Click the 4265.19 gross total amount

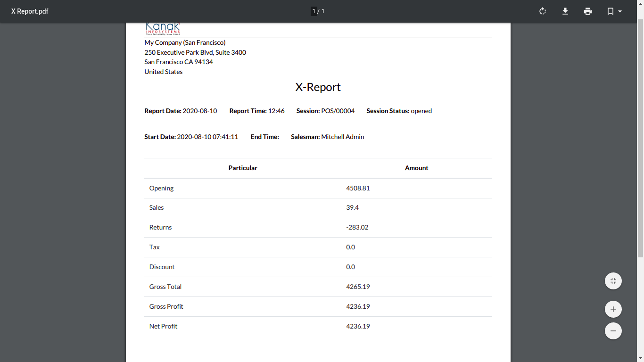pos(358,287)
